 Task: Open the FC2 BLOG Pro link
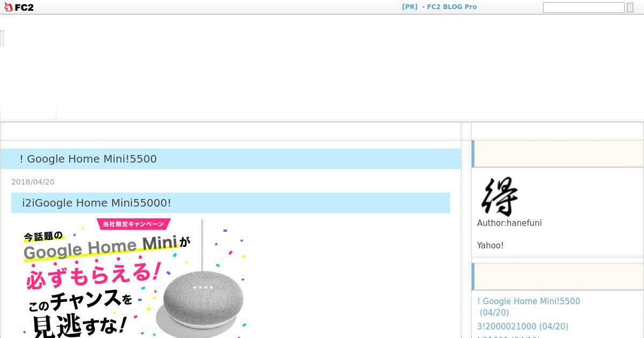click(452, 7)
